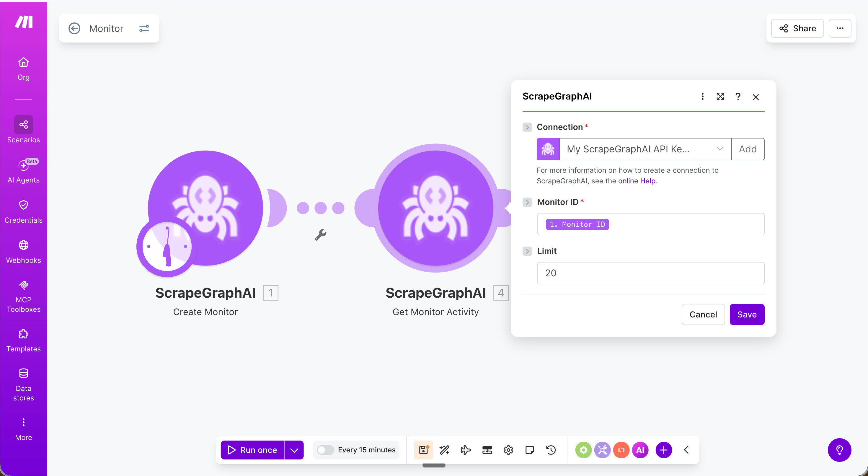Image resolution: width=868 pixels, height=476 pixels.
Task: Open the purple Tools wrench icon
Action: point(602,450)
